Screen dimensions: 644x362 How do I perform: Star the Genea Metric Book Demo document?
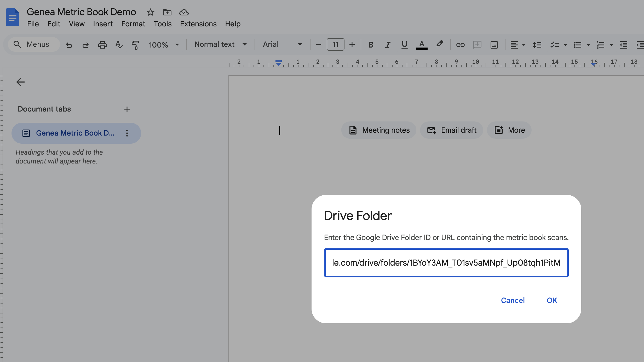[150, 12]
